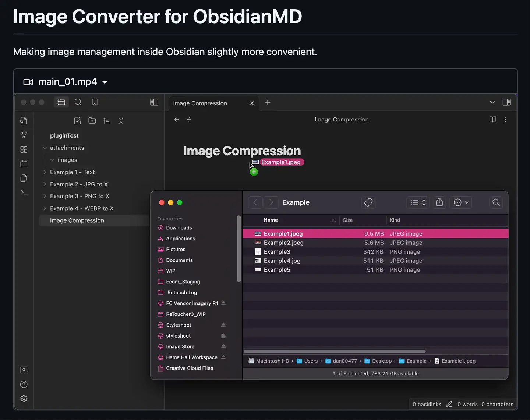Image resolution: width=530 pixels, height=420 pixels.
Task: Open today's daily note calendar icon
Action: tap(24, 163)
